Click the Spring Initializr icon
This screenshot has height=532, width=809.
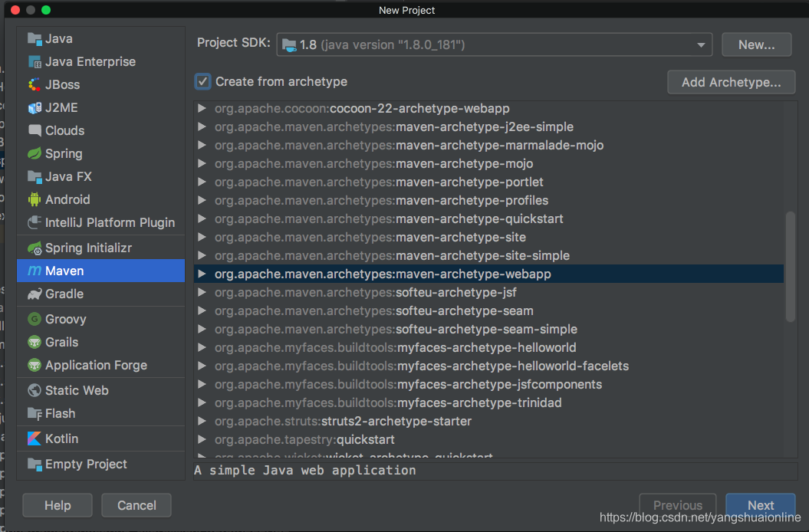pos(35,248)
